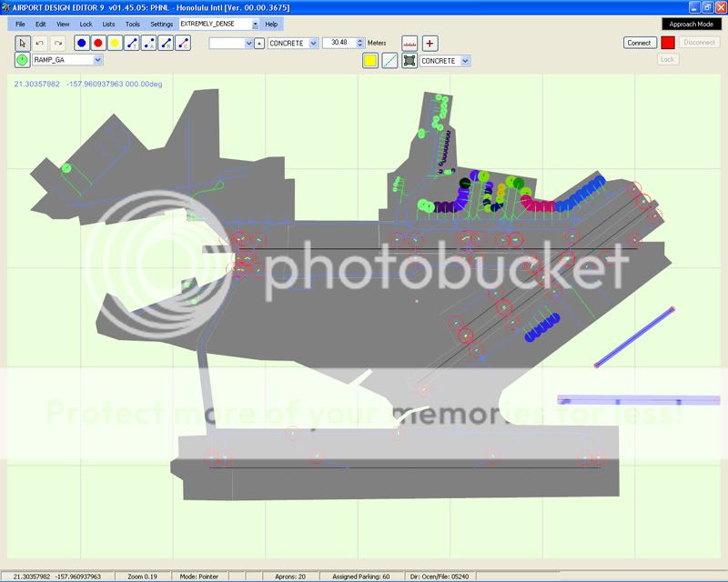Click 'Assigned Parking: 60' status text
Viewport: 728px width, 582px height.
pos(360,577)
